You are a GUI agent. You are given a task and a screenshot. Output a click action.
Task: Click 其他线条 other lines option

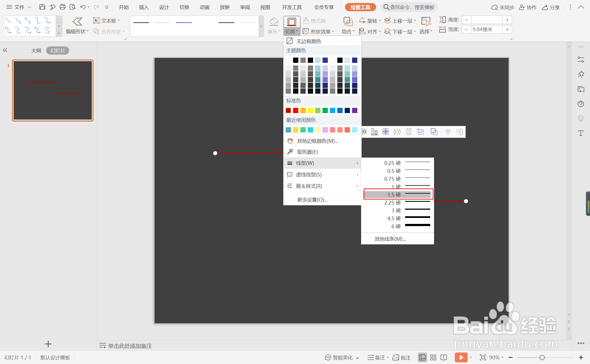pyautogui.click(x=390, y=239)
